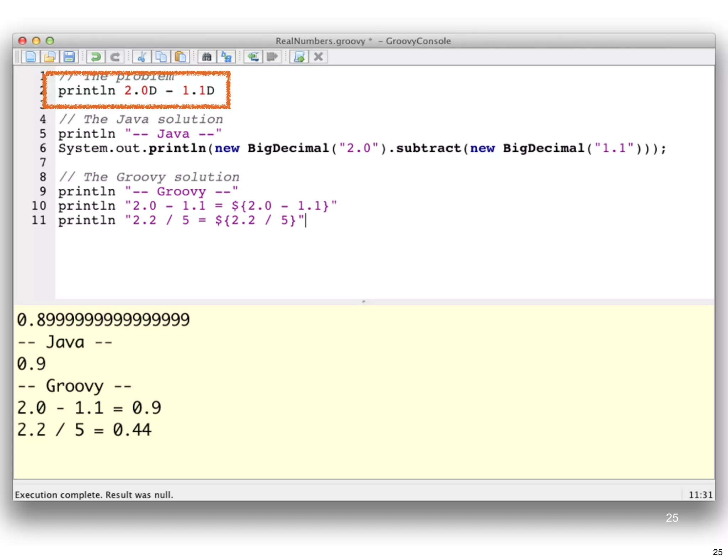Open a script with the folder icon
728x560 pixels.
pyautogui.click(x=50, y=57)
